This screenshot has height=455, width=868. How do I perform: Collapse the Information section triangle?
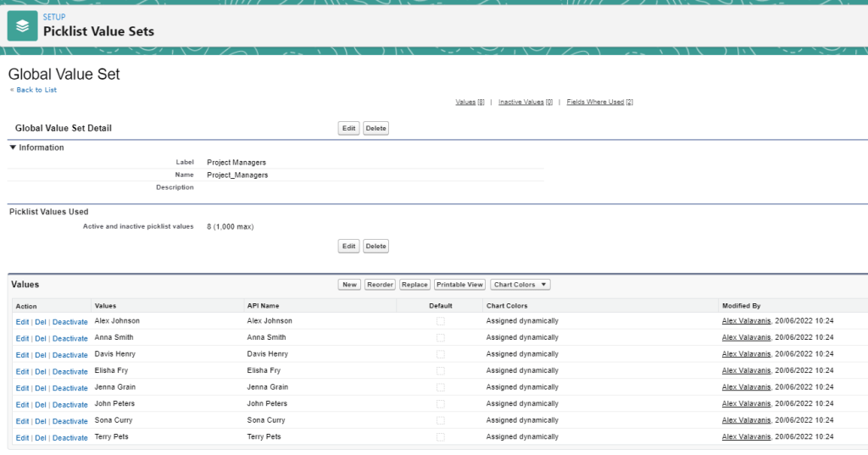(13, 147)
